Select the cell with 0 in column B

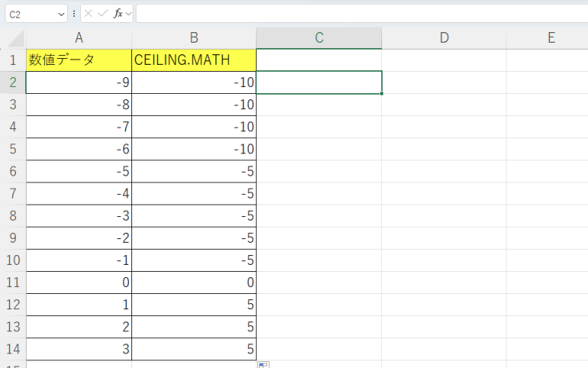coord(194,282)
